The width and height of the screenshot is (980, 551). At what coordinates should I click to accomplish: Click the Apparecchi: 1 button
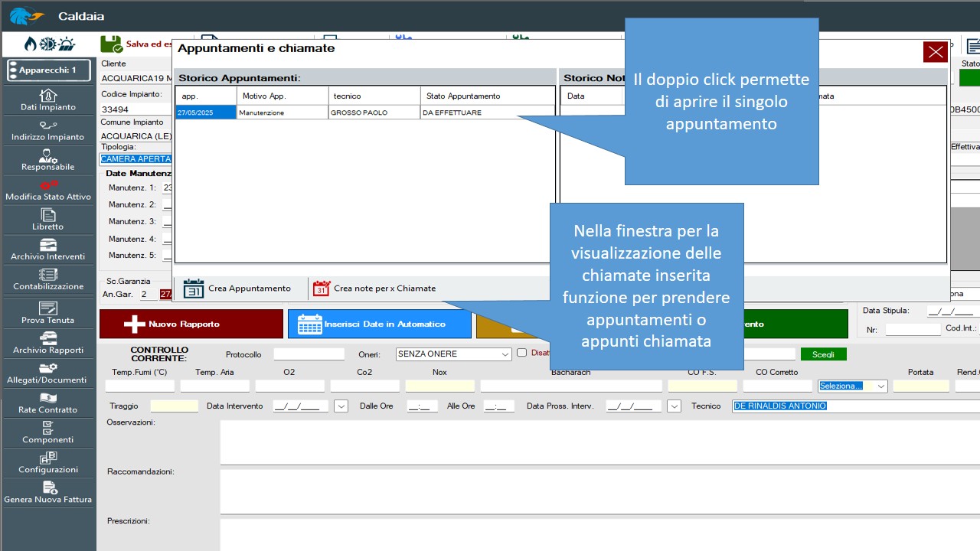coord(49,70)
